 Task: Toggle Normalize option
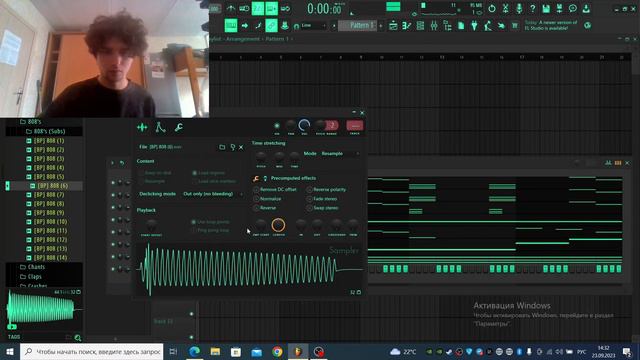click(256, 199)
